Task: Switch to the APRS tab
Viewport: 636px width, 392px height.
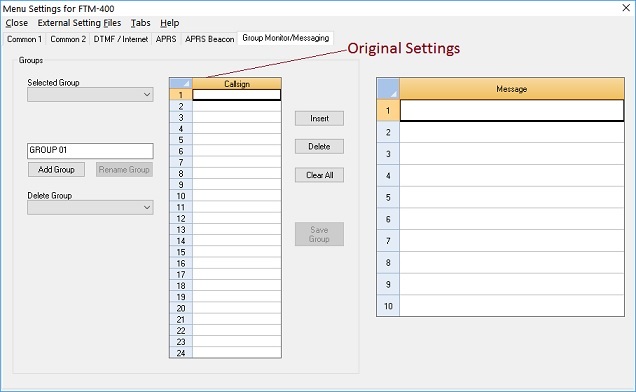Action: 166,39
